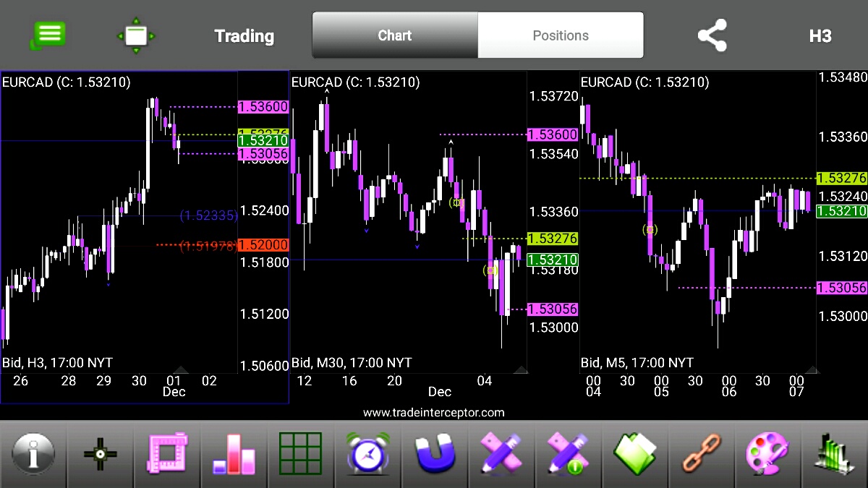Viewport: 868px width, 488px height.
Task: Open the color palette settings icon
Action: (x=768, y=454)
